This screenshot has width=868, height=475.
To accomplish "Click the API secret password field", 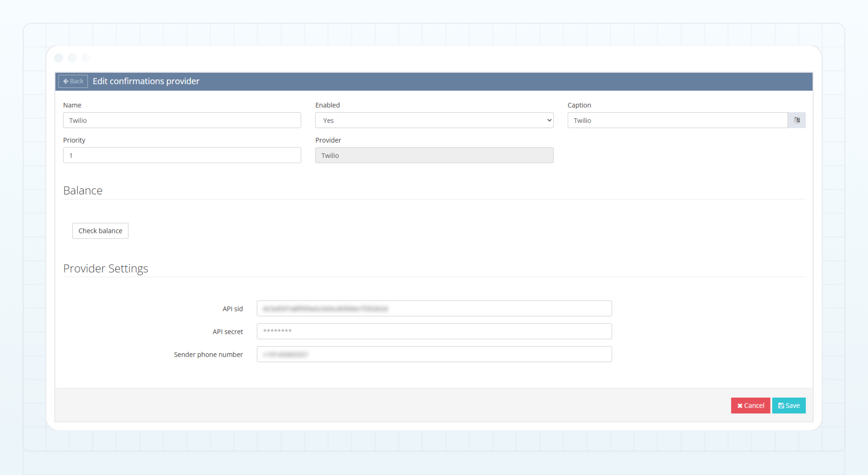I will pyautogui.click(x=434, y=331).
